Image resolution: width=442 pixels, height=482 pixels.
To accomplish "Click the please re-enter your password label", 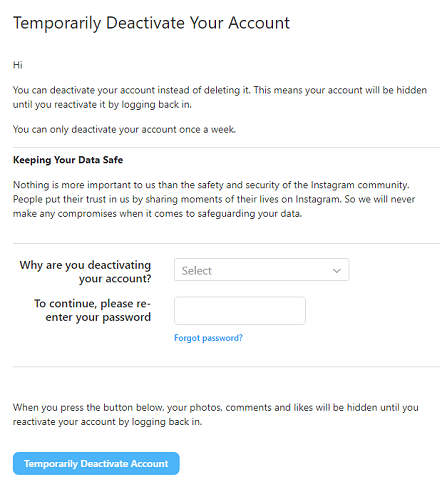I will pos(93,310).
